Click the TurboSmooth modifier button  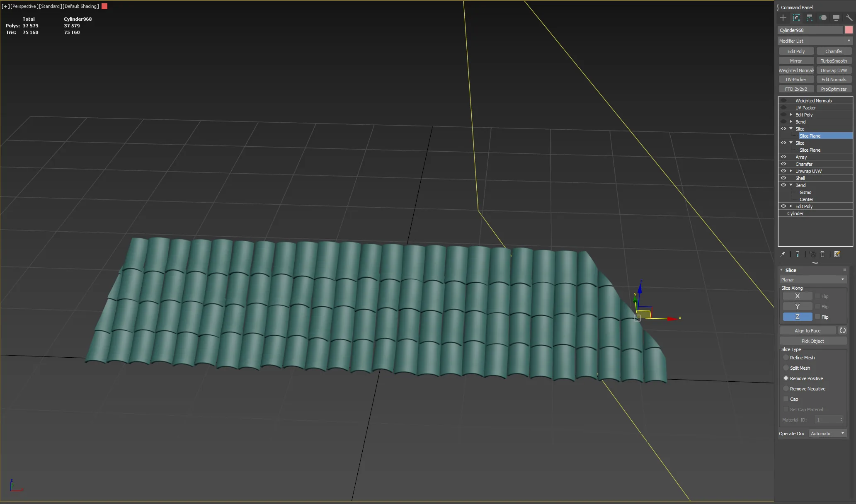point(834,61)
